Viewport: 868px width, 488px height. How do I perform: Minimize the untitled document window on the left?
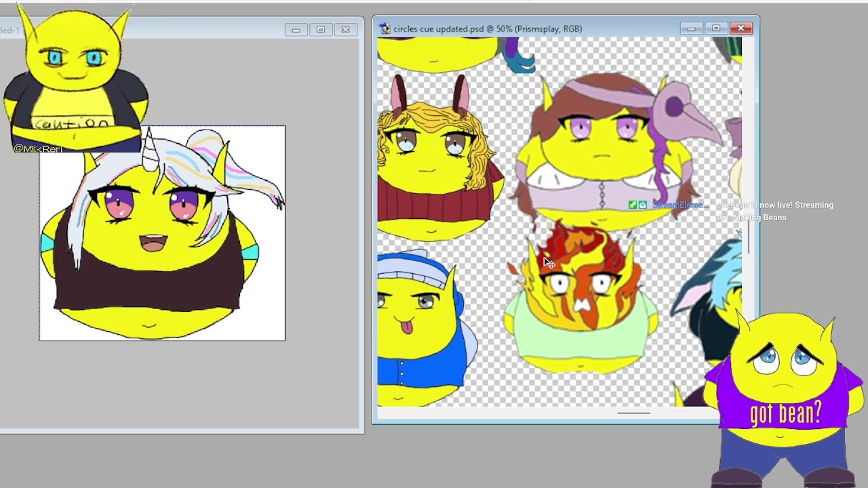click(x=296, y=30)
